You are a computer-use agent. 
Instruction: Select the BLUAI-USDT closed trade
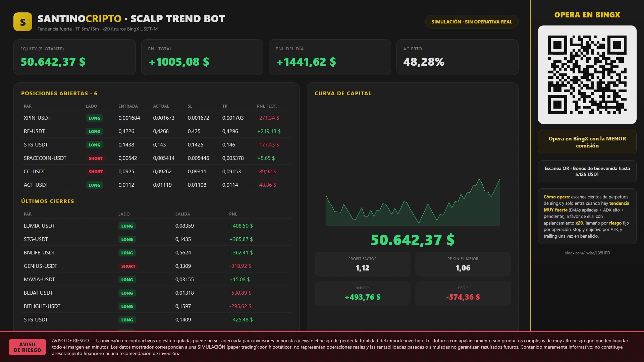156,293
